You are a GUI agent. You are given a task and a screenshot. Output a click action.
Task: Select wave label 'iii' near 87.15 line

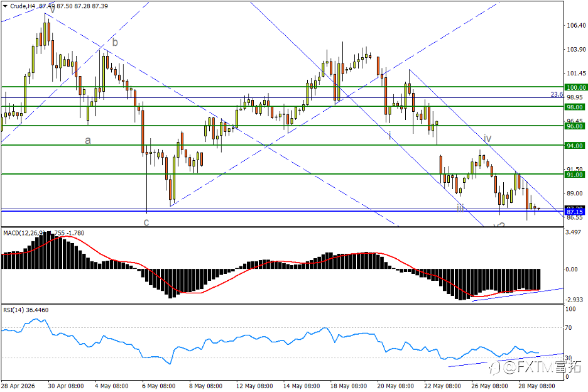[460, 208]
